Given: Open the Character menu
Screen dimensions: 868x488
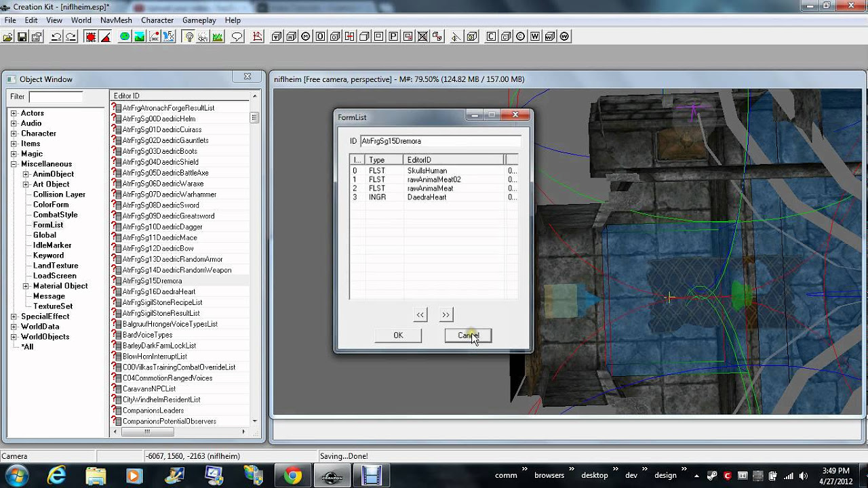Looking at the screenshot, I should click(157, 20).
